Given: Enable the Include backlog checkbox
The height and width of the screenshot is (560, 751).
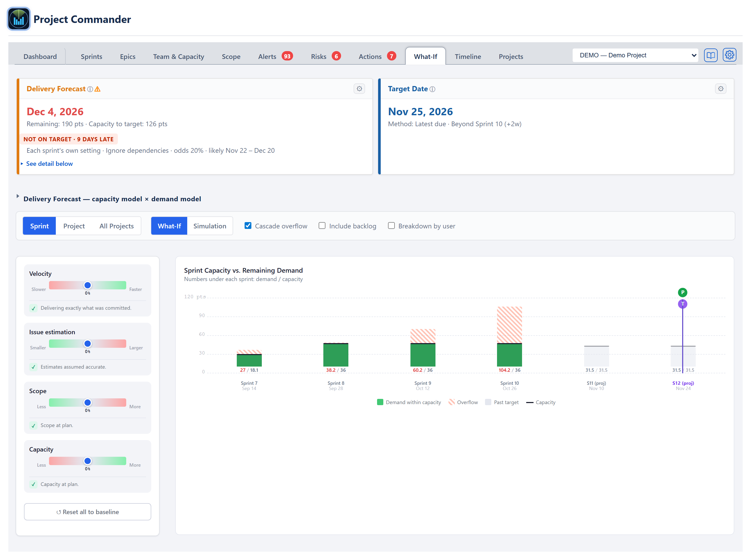Looking at the screenshot, I should tap(322, 226).
